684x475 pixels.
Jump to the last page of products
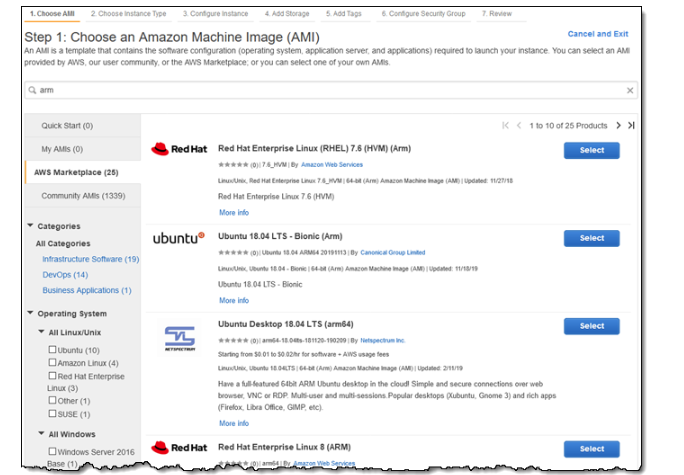(631, 126)
